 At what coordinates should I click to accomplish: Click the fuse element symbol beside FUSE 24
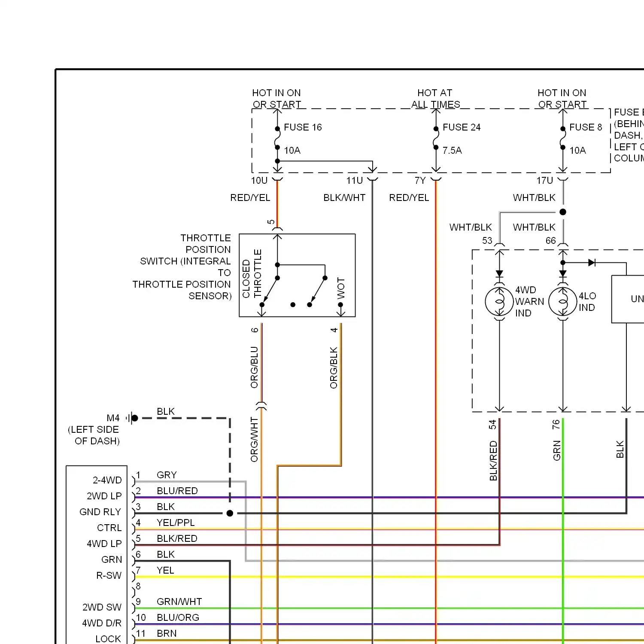tap(436, 138)
